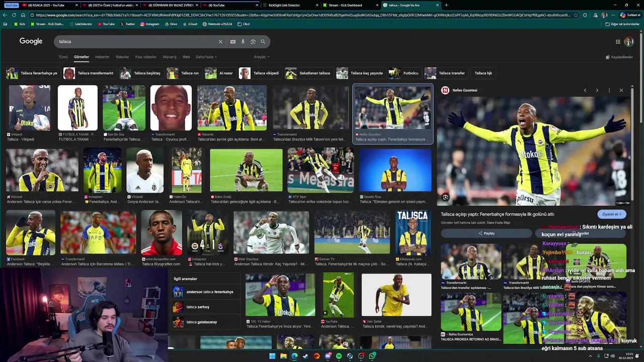This screenshot has height=362, width=644.
Task: Open the Diğer sık kullanılanlar bookmarks folder
Action: pos(622,24)
